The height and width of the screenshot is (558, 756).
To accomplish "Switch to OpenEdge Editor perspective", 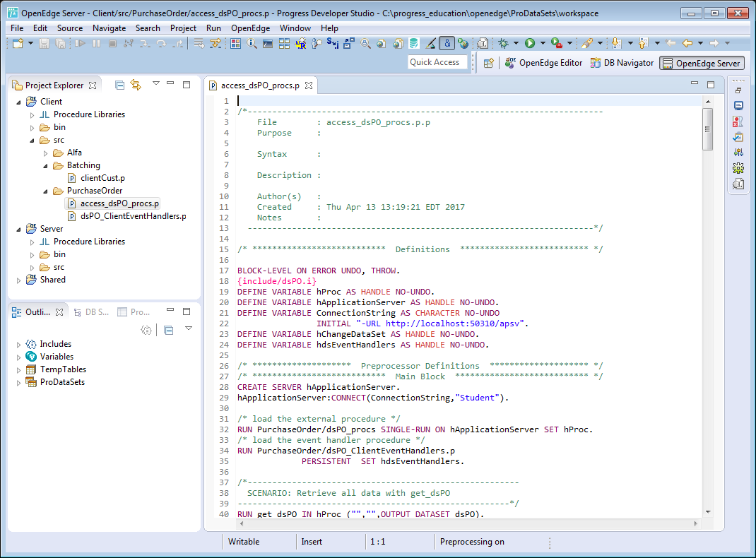I will (x=543, y=63).
